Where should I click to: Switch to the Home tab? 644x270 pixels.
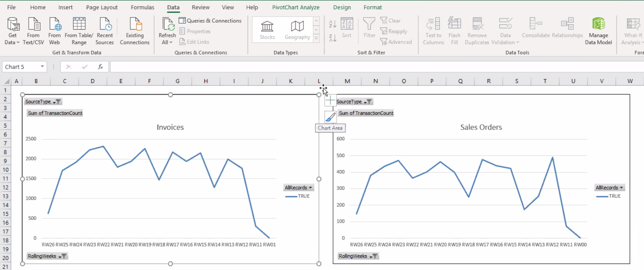tap(38, 7)
